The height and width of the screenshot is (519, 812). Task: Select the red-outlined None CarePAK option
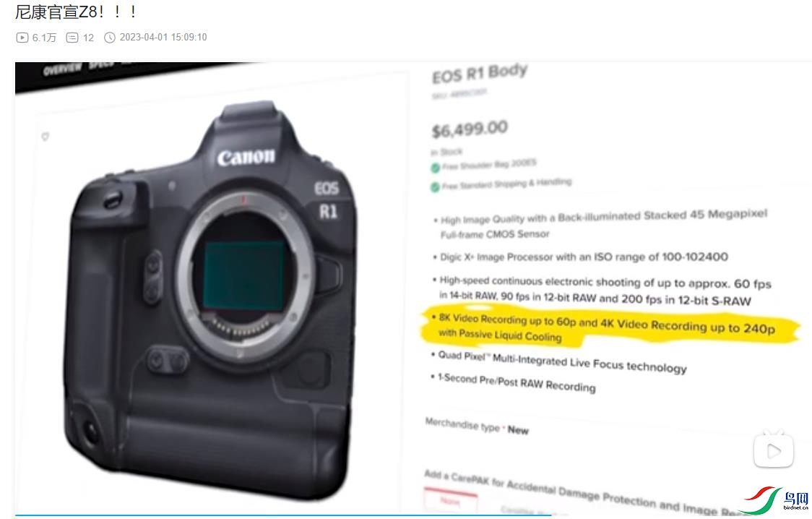(x=451, y=501)
